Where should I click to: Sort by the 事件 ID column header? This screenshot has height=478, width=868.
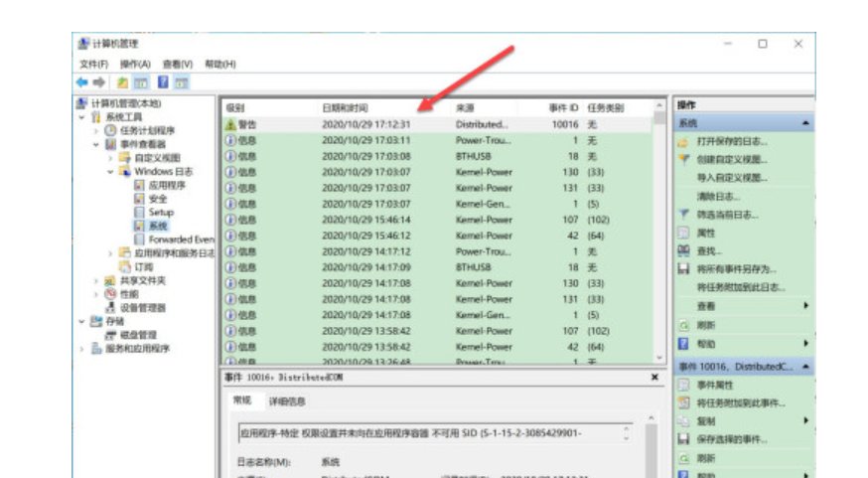click(x=563, y=108)
